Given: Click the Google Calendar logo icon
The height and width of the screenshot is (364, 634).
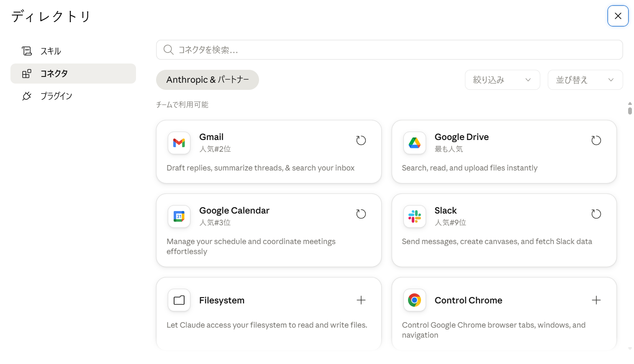Looking at the screenshot, I should click(x=179, y=216).
